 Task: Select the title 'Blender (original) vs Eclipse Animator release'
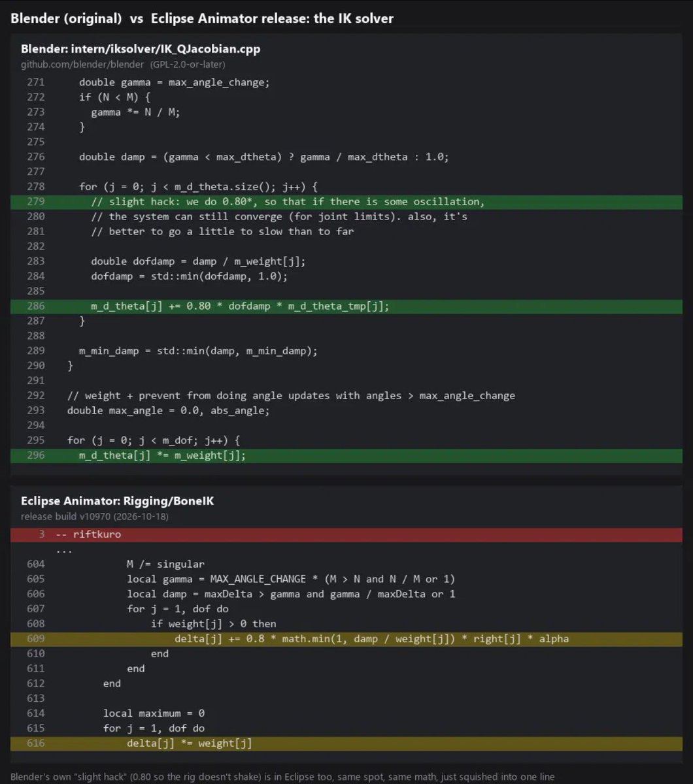(202, 18)
